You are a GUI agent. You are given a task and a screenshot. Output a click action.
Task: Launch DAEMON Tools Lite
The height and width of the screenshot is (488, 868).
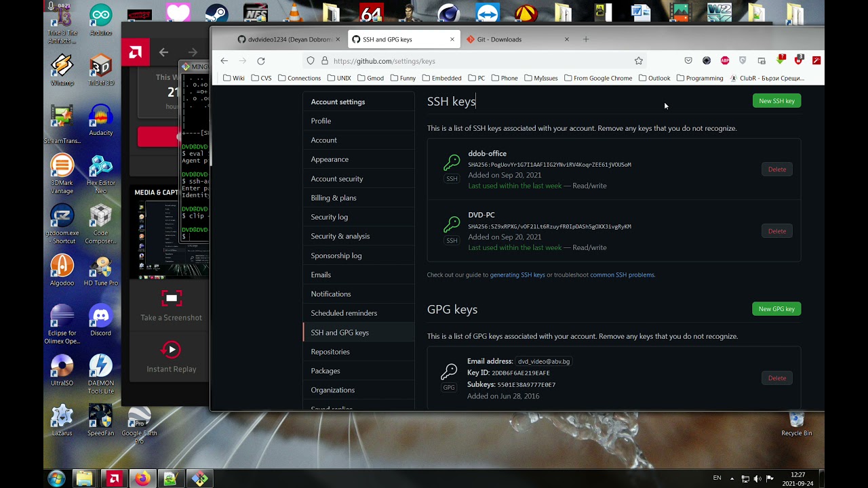[x=100, y=375]
